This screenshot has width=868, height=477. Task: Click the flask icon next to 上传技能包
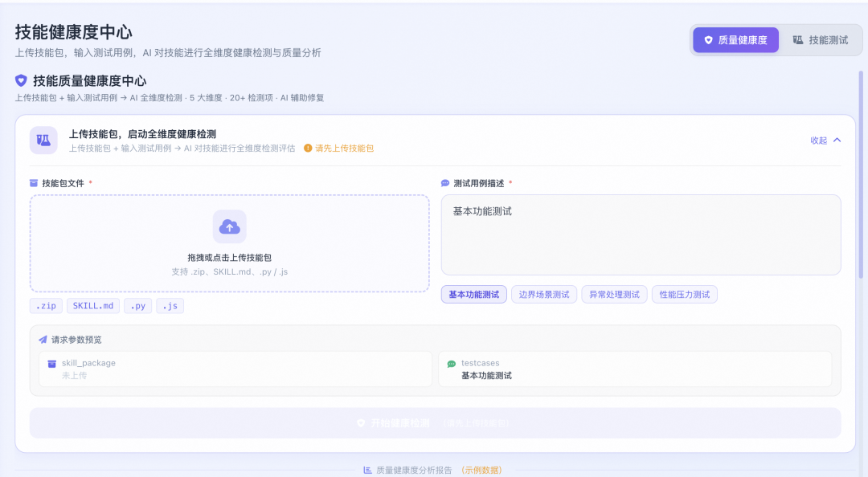(43, 140)
